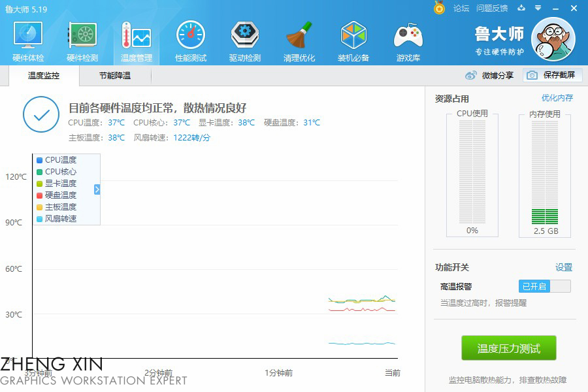Viewport: 588px width, 392px height.
Task: Click the 资源占用 section heading
Action: pyautogui.click(x=452, y=99)
